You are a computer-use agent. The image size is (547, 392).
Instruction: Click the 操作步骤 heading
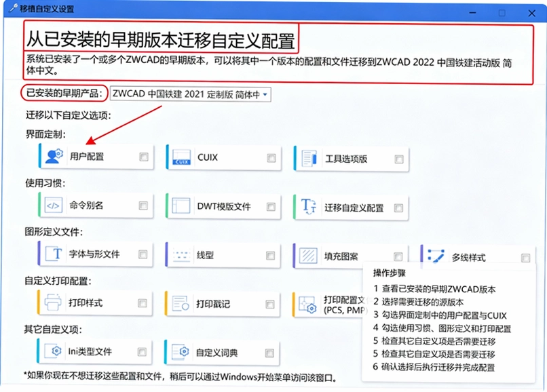click(x=390, y=273)
